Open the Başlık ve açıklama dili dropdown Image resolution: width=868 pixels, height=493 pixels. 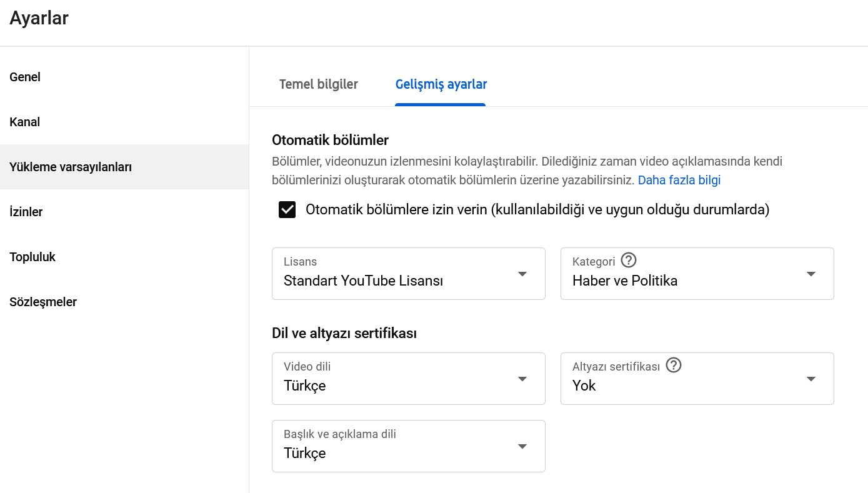click(408, 446)
